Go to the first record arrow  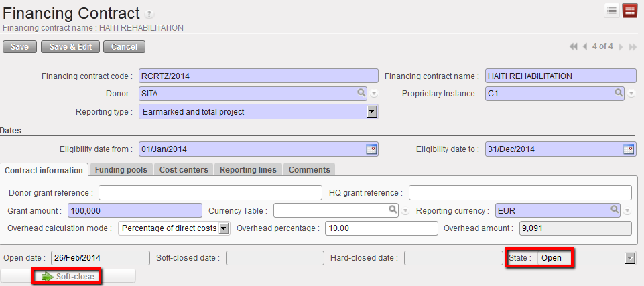click(574, 46)
